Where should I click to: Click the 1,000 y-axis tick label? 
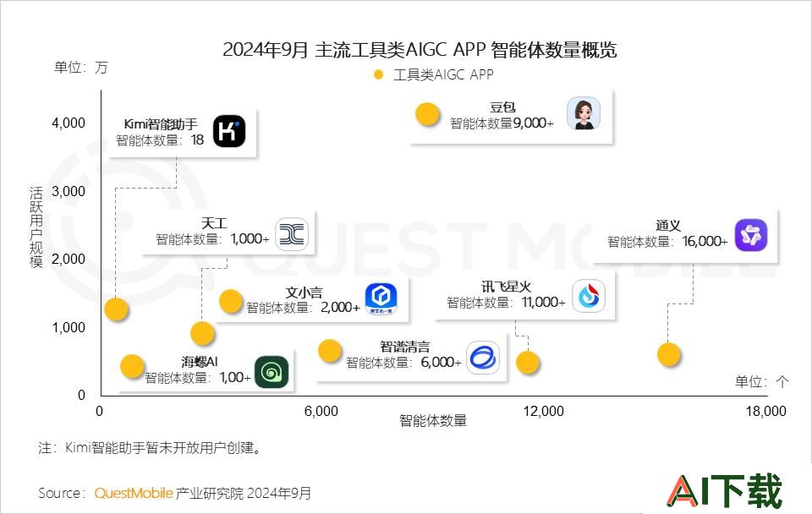tap(69, 328)
